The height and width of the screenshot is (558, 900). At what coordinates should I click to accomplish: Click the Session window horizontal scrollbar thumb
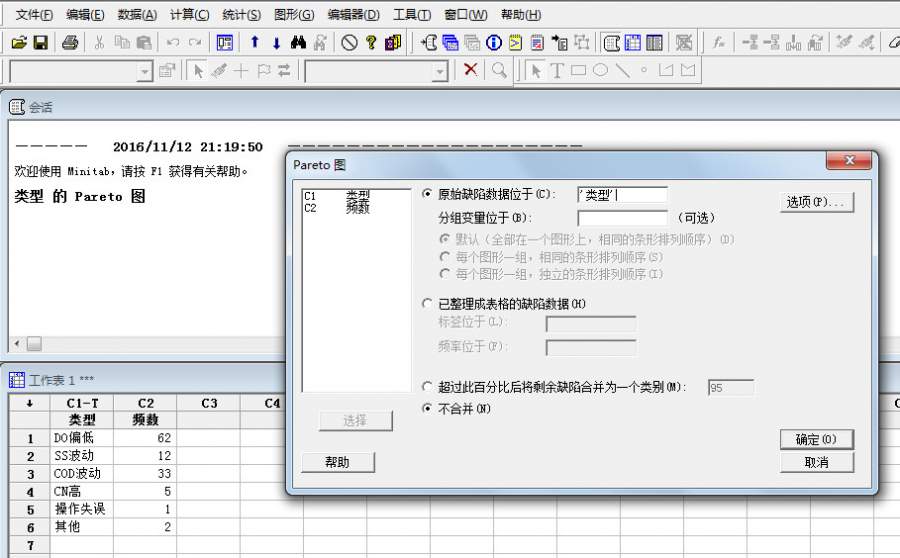34,344
